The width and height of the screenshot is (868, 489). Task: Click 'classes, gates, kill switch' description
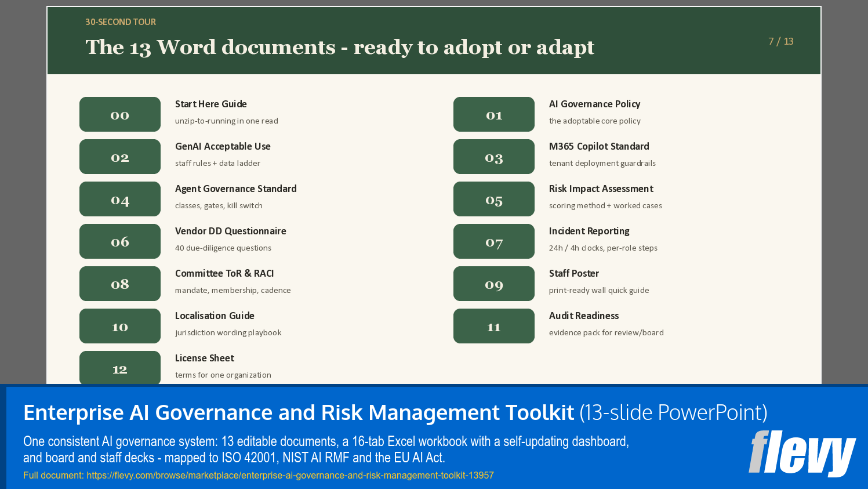tap(219, 205)
